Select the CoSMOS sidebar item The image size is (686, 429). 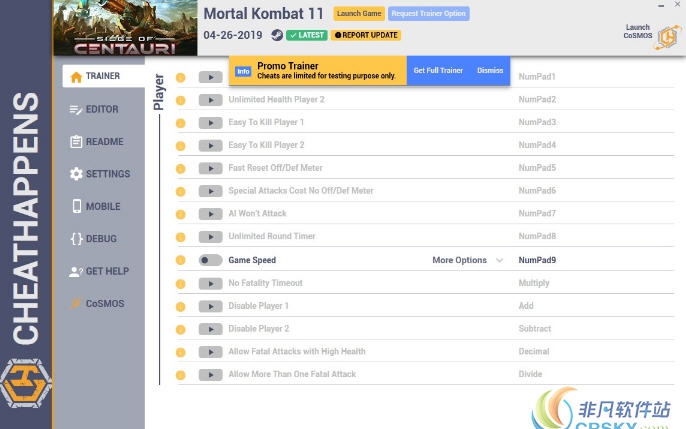[96, 303]
